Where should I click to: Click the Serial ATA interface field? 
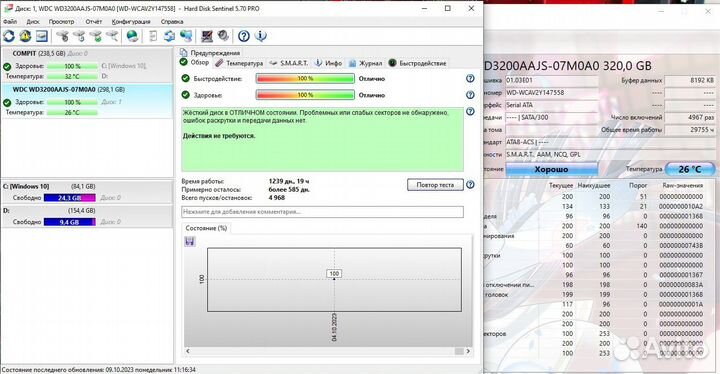click(x=551, y=105)
